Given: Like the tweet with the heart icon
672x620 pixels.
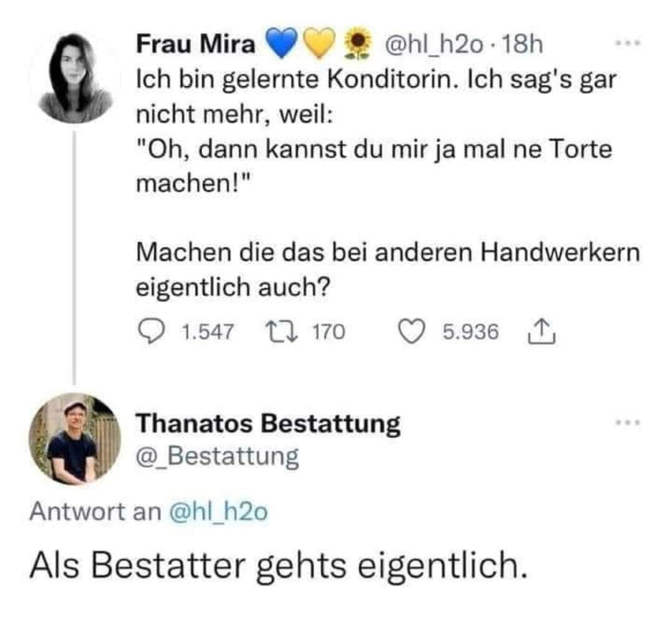Looking at the screenshot, I should [x=411, y=332].
